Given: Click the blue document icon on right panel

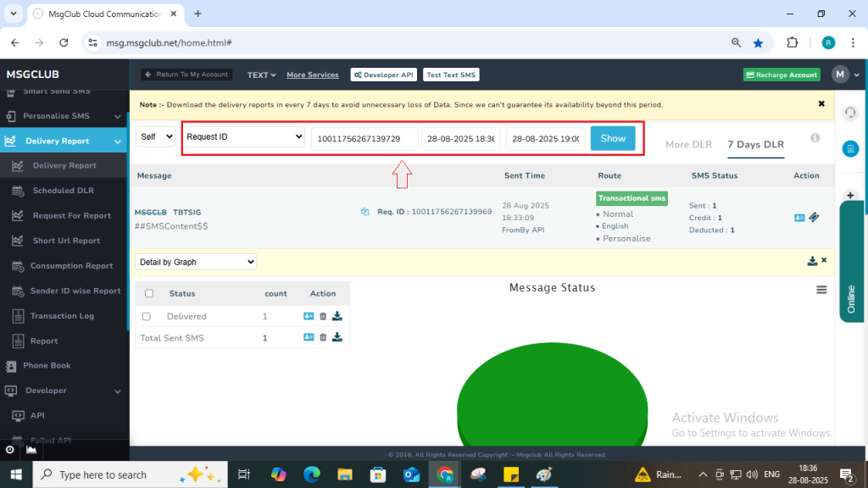Looking at the screenshot, I should pyautogui.click(x=850, y=148).
